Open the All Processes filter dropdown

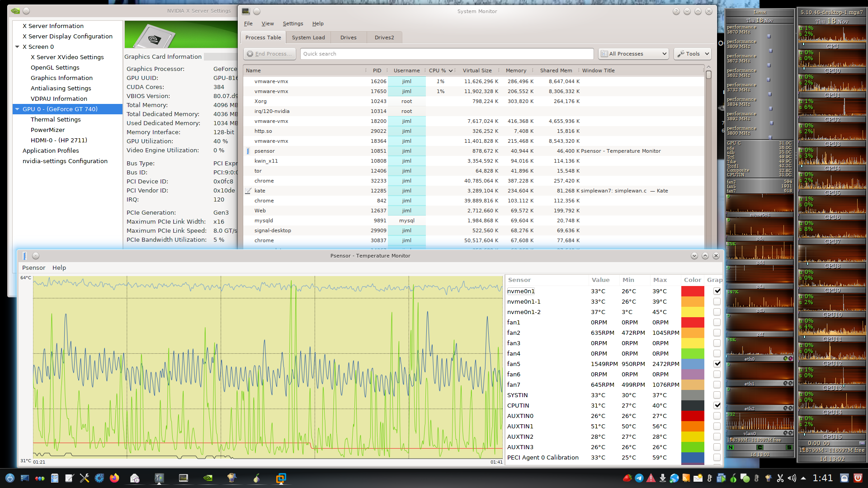(633, 54)
